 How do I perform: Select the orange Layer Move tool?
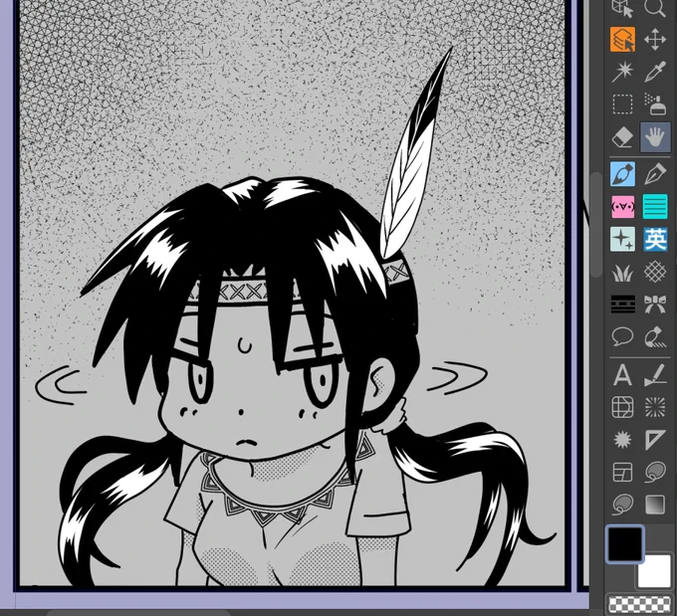[622, 39]
